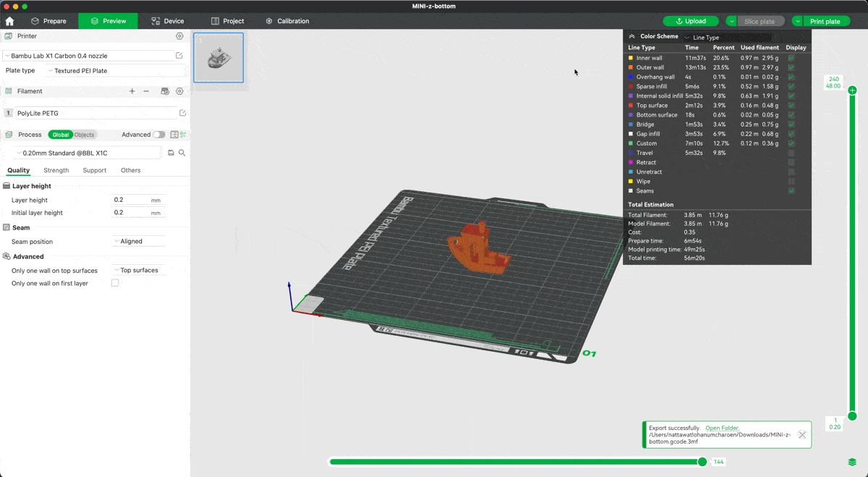Open the Seam position dropdown
This screenshot has height=477, width=868.
138,242
